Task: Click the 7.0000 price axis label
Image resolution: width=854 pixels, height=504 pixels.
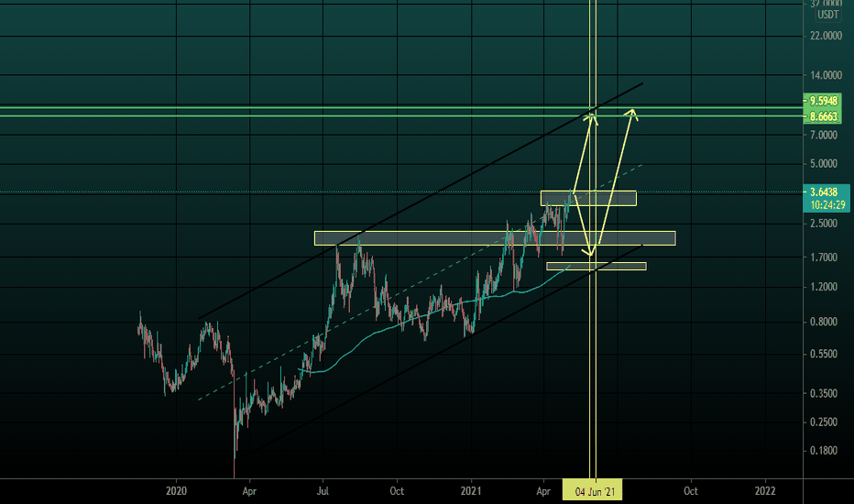Action: coord(824,135)
